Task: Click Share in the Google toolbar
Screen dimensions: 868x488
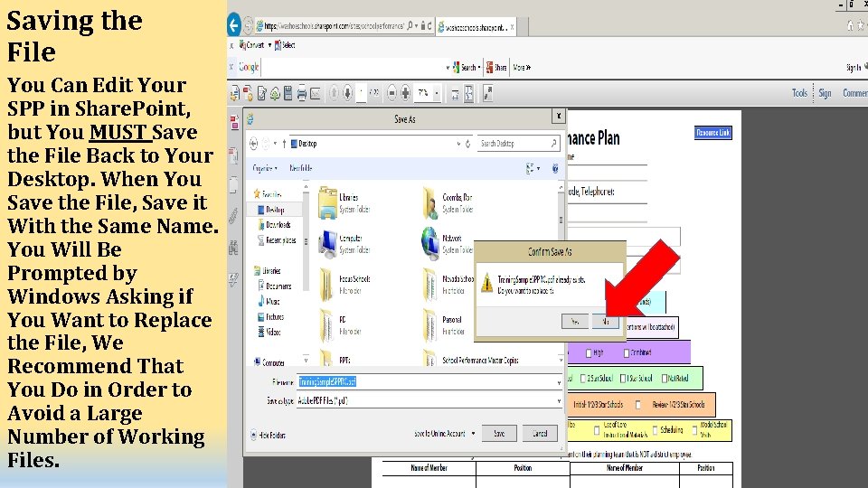Action: [x=496, y=68]
